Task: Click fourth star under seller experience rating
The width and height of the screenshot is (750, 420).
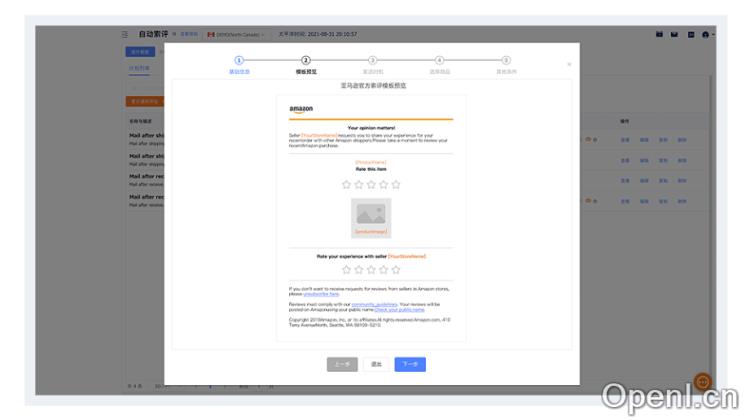Action: (384, 270)
